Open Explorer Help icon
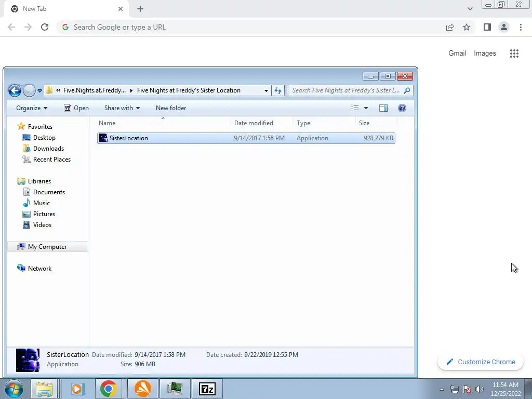The image size is (532, 399). click(402, 108)
